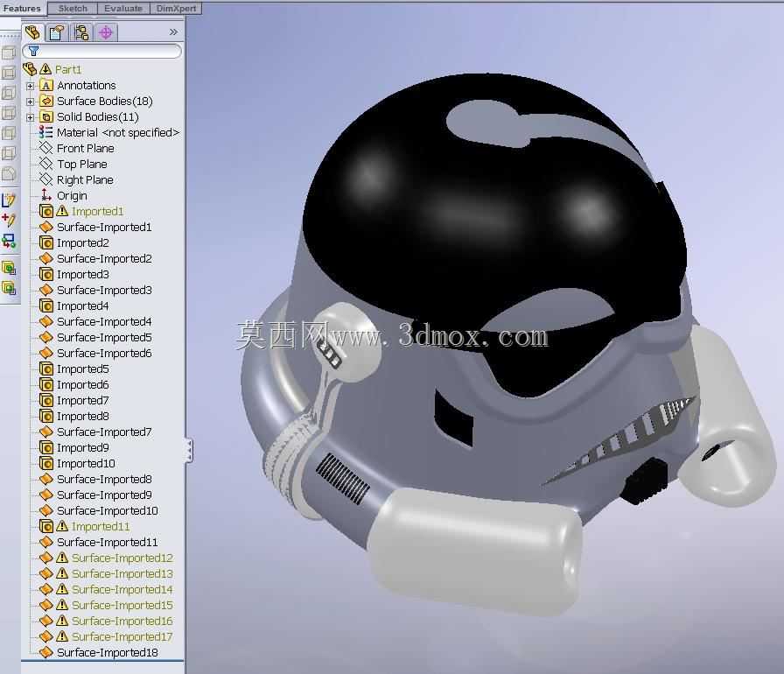Click the Surface-Imported15 warning triangle

(x=62, y=605)
